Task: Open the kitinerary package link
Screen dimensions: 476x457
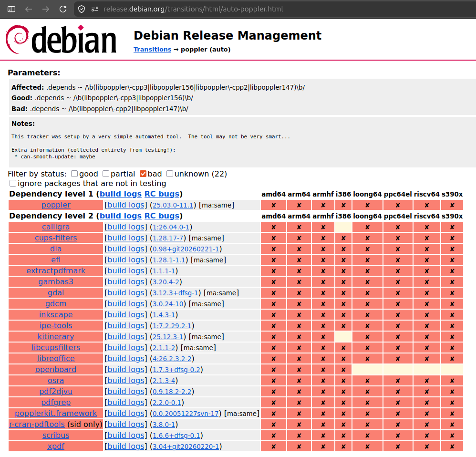Action: click(56, 336)
